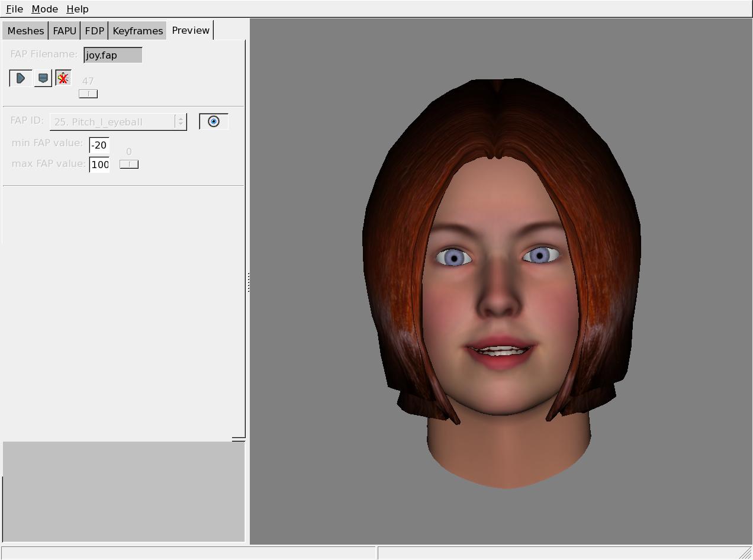Click the frame slider showing 47
The image size is (753, 560).
coord(88,94)
